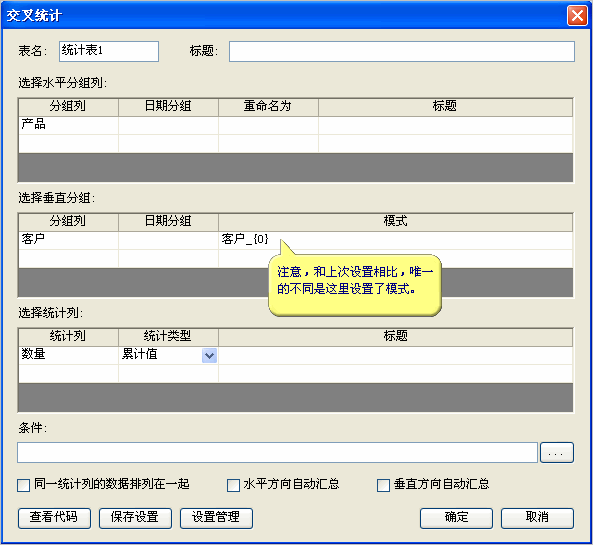Click the 客户_{0} mode cell
593x545 pixels.
[x=395, y=240]
